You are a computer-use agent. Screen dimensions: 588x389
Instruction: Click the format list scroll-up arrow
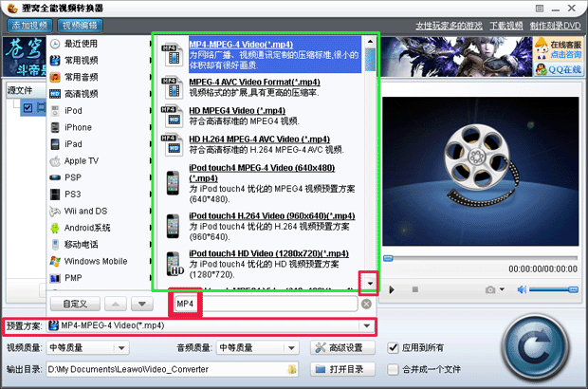370,41
